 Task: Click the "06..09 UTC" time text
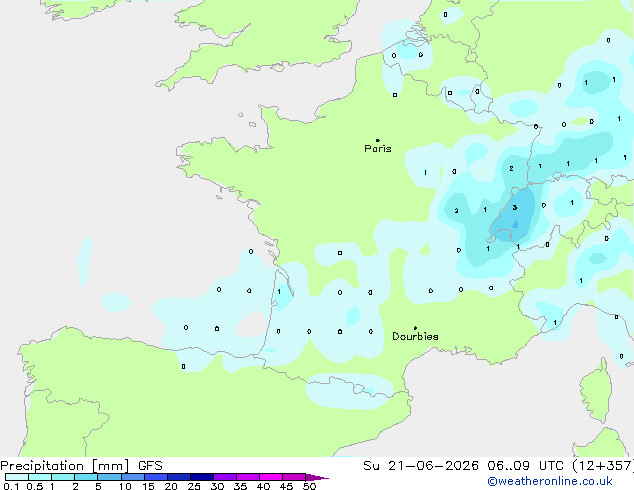point(525,466)
